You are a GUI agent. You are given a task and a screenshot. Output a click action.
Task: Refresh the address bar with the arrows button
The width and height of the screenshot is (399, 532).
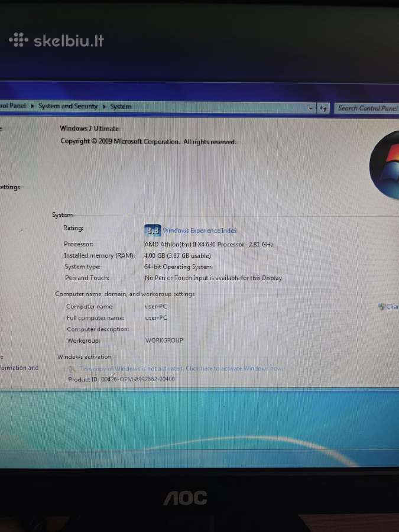pyautogui.click(x=323, y=108)
